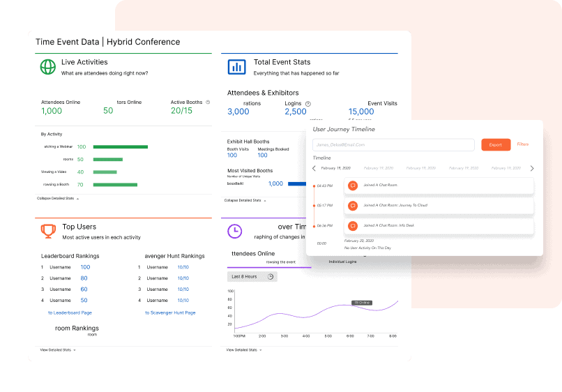Image resolution: width=562 pixels, height=392 pixels.
Task: Click the Viewing a Video green bar
Action: pos(105,172)
